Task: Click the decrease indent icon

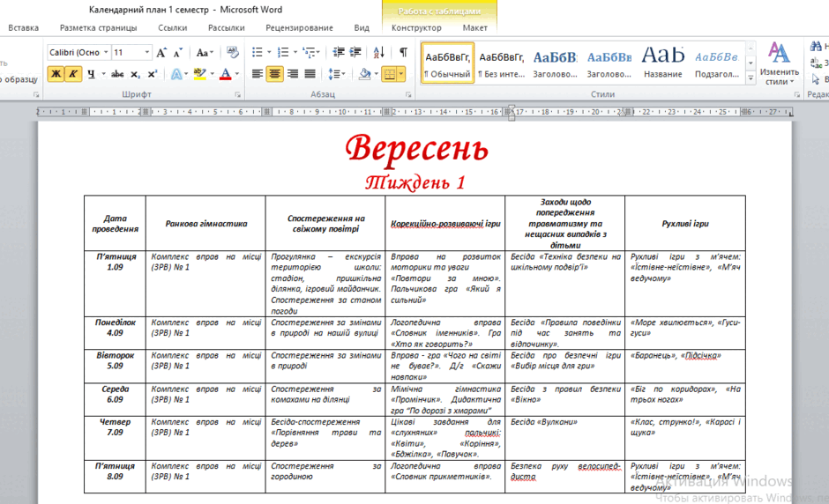Action: (339, 52)
